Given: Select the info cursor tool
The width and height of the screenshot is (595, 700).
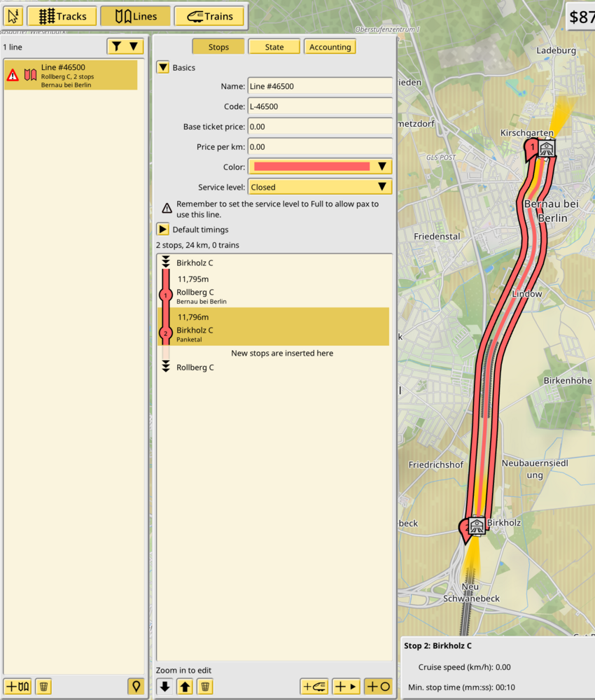Looking at the screenshot, I should (x=14, y=16).
